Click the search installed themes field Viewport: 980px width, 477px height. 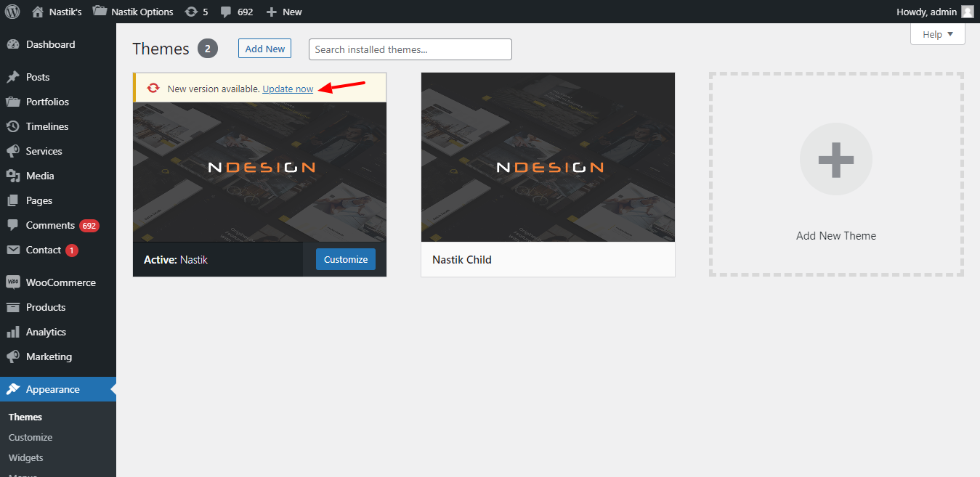tap(410, 49)
